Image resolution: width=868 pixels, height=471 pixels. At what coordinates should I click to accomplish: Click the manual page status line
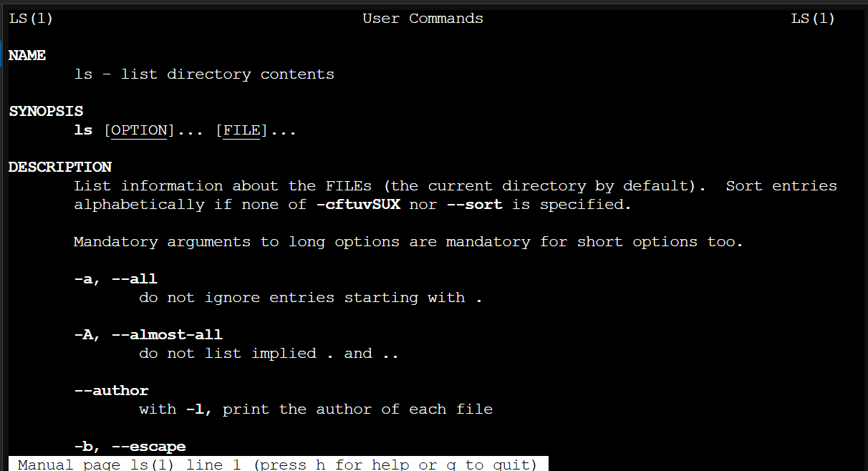tap(278, 464)
